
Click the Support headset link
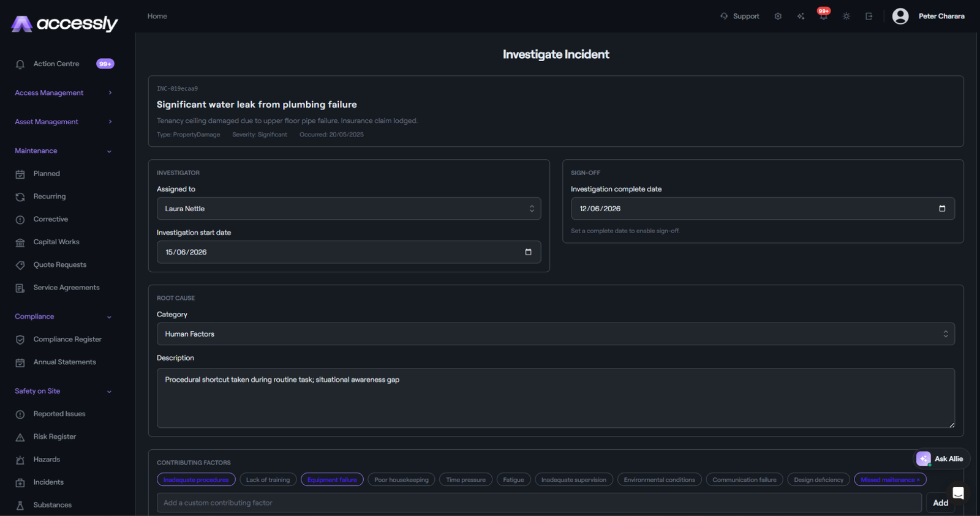pos(740,17)
